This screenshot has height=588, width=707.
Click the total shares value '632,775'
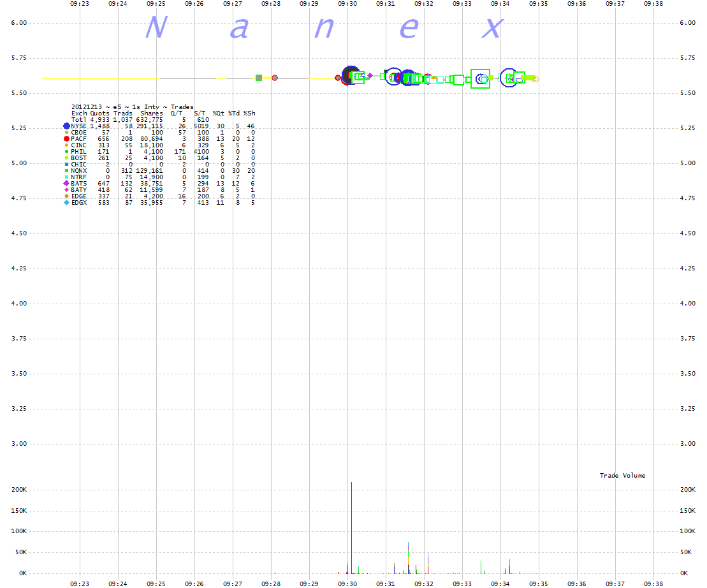tap(150, 119)
